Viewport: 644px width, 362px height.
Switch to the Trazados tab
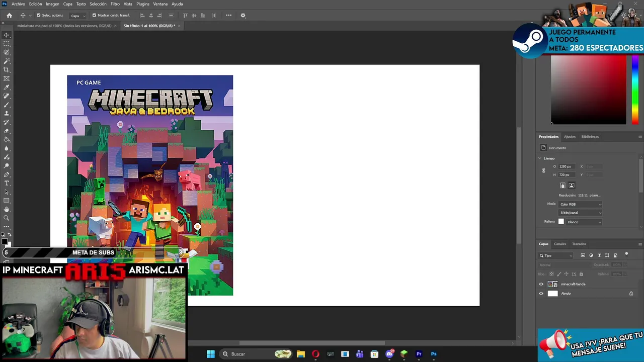(x=579, y=244)
